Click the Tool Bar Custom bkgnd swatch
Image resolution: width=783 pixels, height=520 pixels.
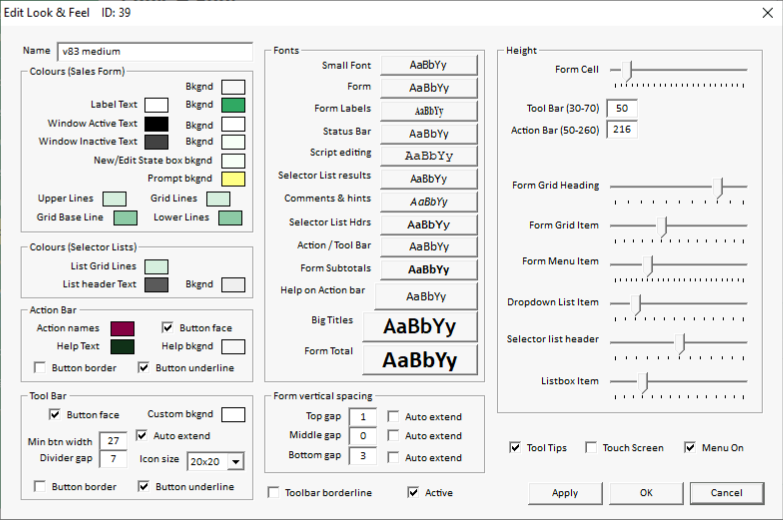(x=233, y=415)
